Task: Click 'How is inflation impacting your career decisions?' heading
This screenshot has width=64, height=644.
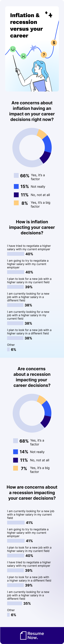Action: 32,227
